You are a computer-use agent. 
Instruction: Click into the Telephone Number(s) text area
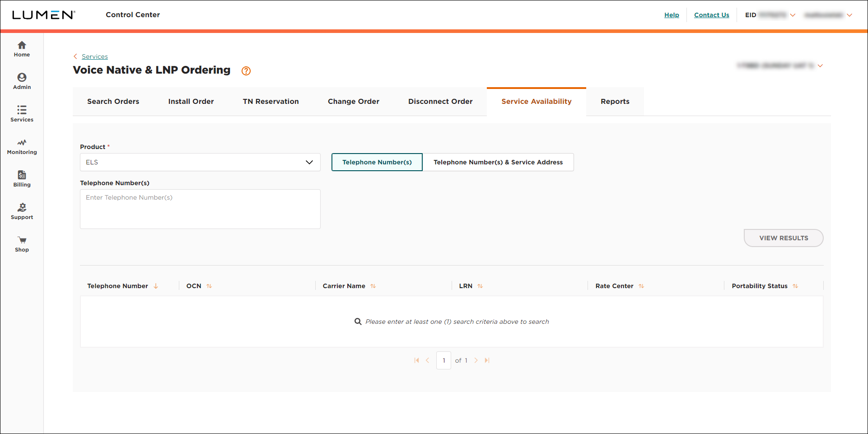click(x=200, y=209)
